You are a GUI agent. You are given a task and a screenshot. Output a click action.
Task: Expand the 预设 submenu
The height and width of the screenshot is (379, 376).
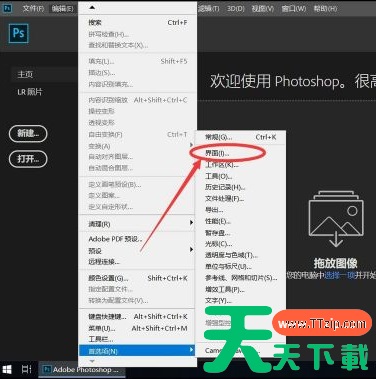pyautogui.click(x=137, y=251)
